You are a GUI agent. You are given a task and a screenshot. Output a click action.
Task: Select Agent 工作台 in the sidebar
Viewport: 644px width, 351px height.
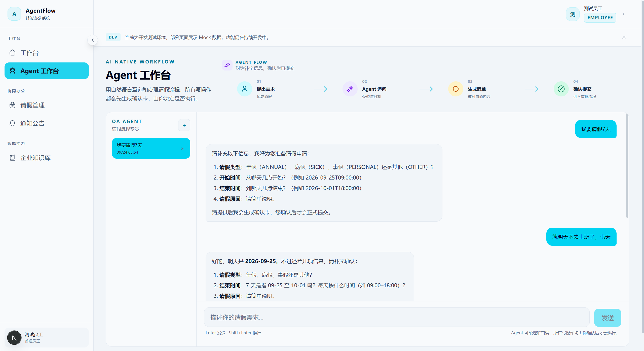click(x=47, y=71)
